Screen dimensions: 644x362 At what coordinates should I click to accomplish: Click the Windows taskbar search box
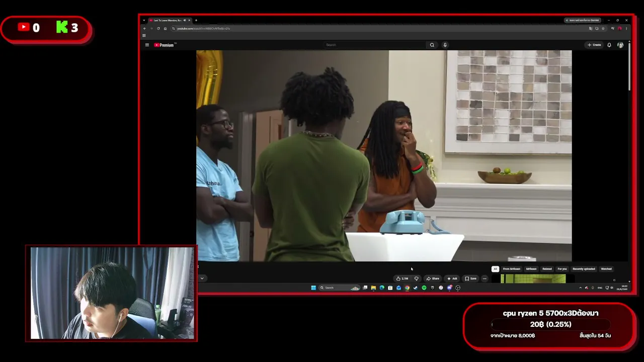[340, 288]
